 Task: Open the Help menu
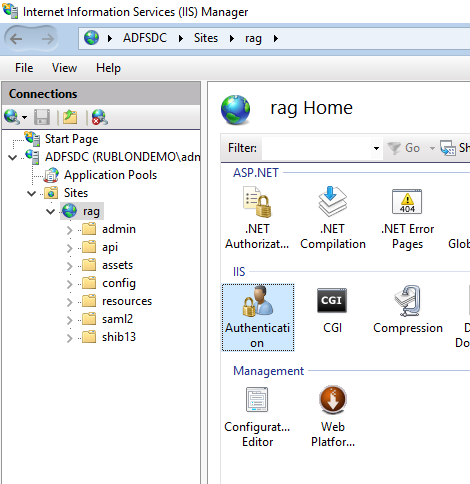[x=108, y=68]
